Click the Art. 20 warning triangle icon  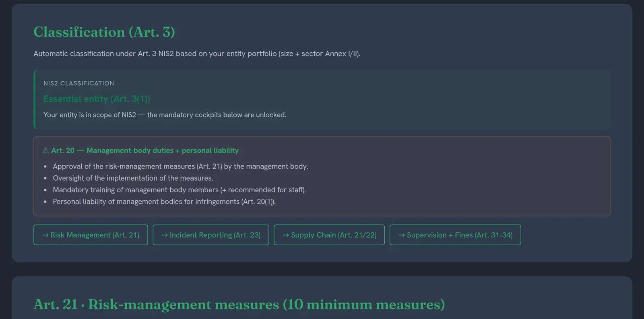click(46, 150)
